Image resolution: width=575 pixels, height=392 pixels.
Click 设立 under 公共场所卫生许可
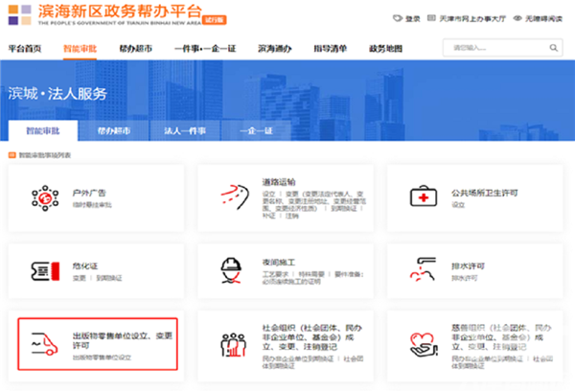(x=458, y=204)
